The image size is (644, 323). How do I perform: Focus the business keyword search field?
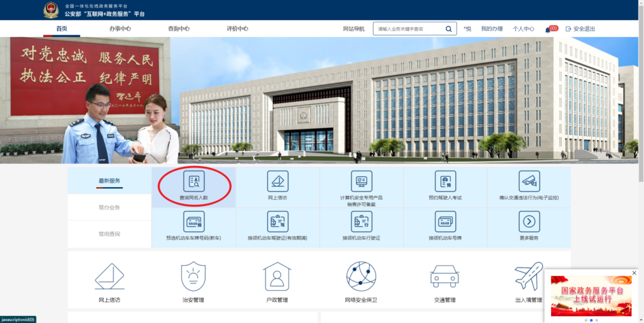tap(409, 29)
